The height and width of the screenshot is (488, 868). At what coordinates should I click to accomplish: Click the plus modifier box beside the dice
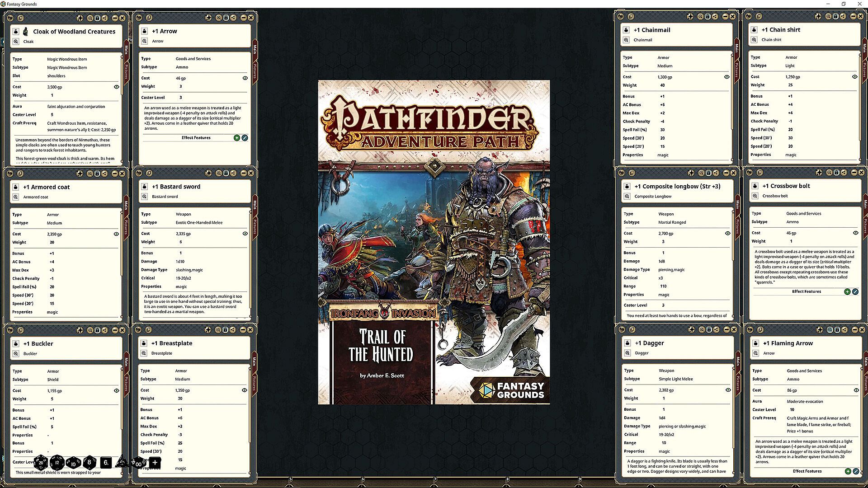pos(155,462)
